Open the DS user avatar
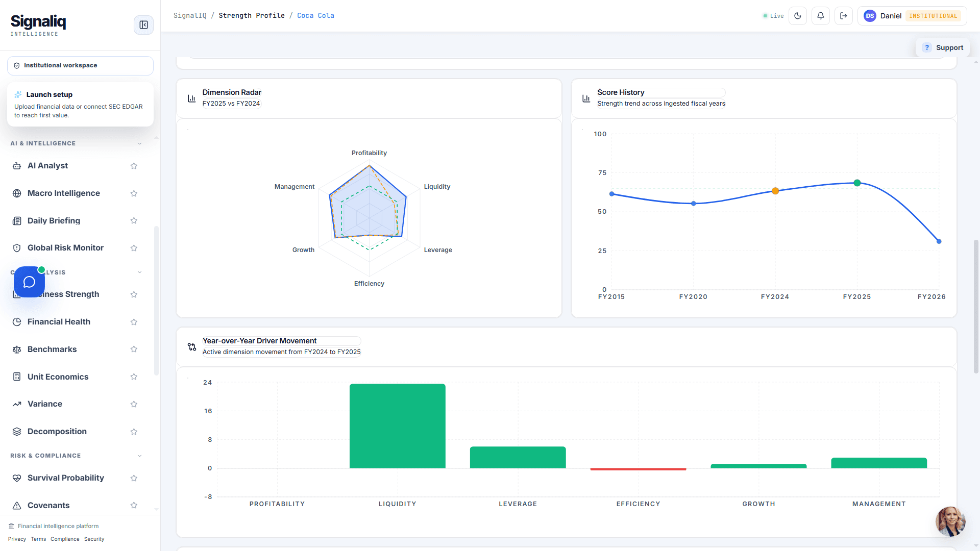This screenshot has height=551, width=980. pyautogui.click(x=870, y=16)
